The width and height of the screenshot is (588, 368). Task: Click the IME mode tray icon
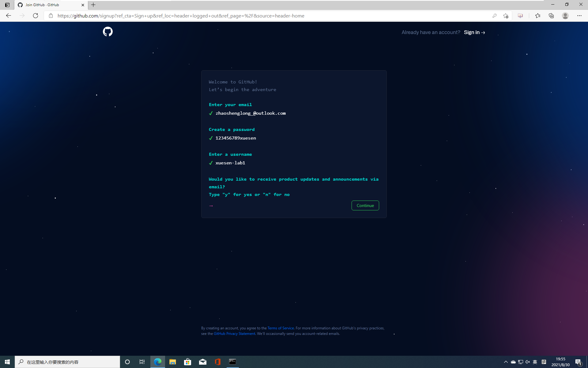(544, 362)
